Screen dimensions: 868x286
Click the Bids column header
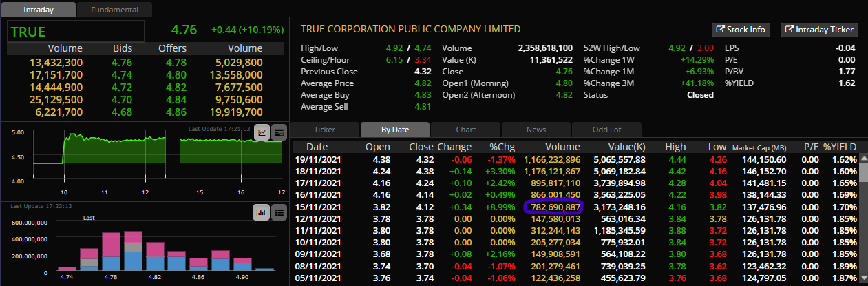tap(123, 48)
